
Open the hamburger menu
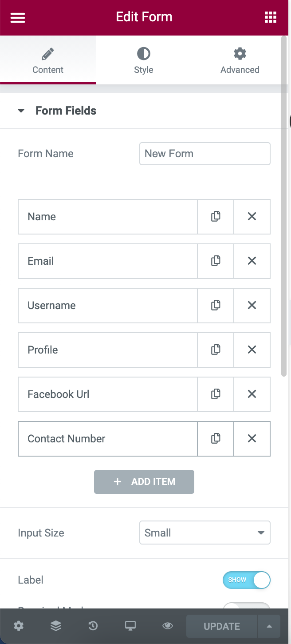point(18,17)
